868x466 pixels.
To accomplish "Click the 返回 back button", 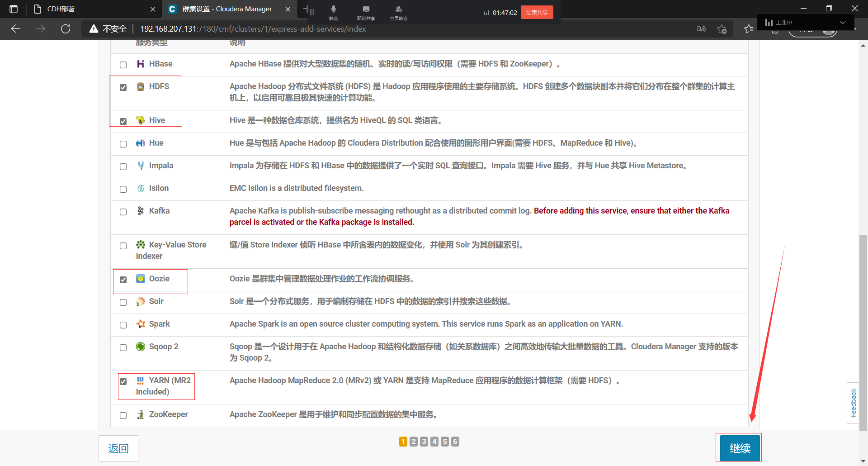I will coord(118,448).
